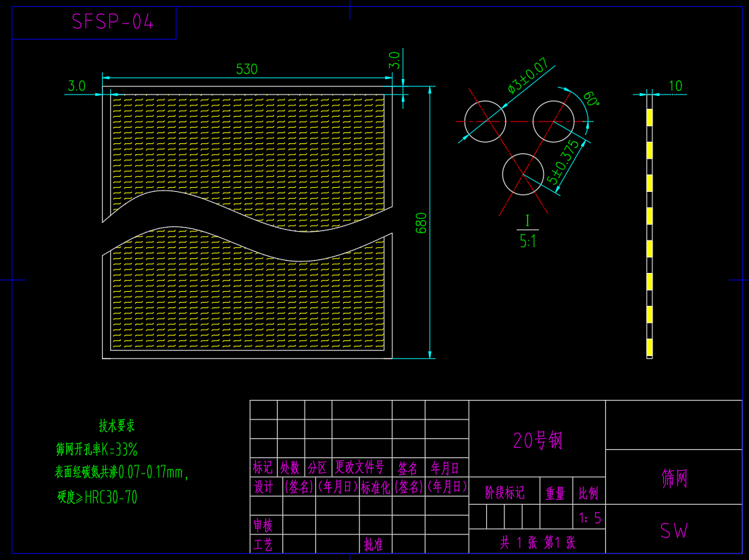
Task: Select the 硬度≥HRC30-70 note
Action: [97, 497]
